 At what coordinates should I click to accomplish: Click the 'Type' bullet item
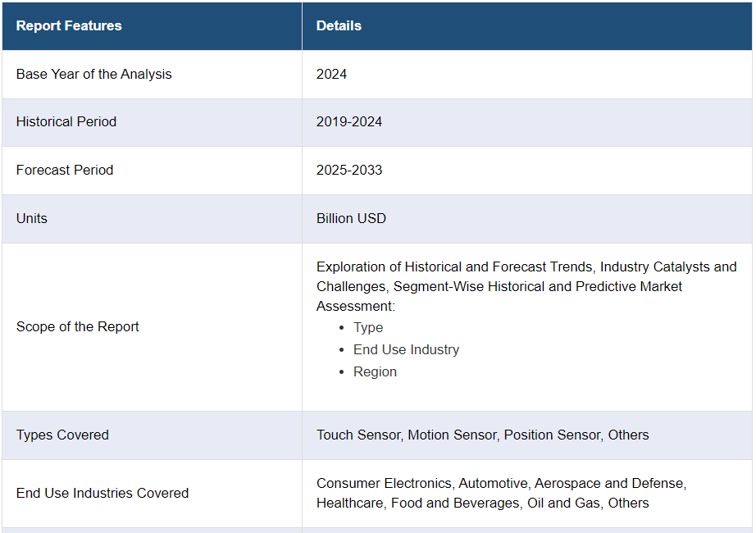tap(368, 327)
